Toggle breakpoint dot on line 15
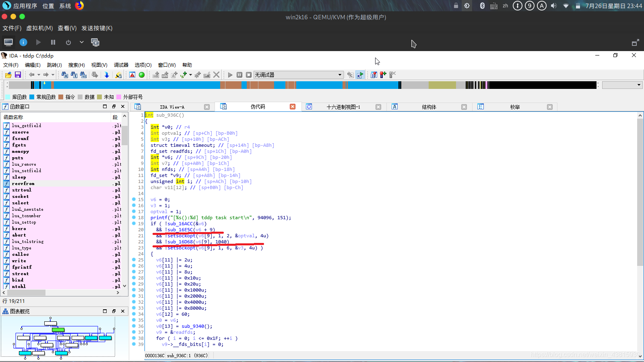644x362 pixels. coord(134,199)
